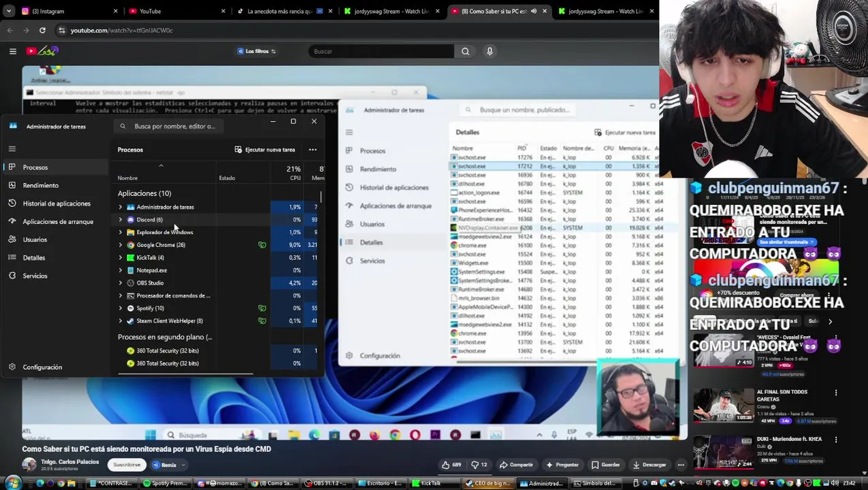Activate voice search microphone icon

pos(489,51)
